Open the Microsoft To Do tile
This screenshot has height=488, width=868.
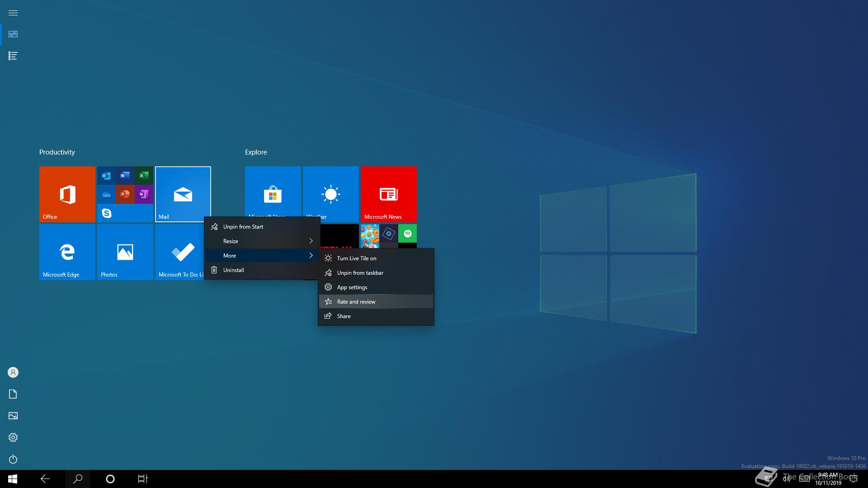click(x=179, y=252)
